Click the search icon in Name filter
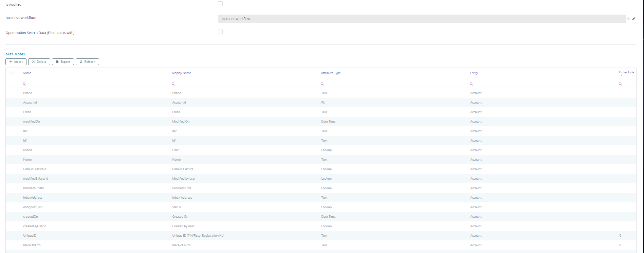This screenshot has height=253, width=644. pos(24,84)
